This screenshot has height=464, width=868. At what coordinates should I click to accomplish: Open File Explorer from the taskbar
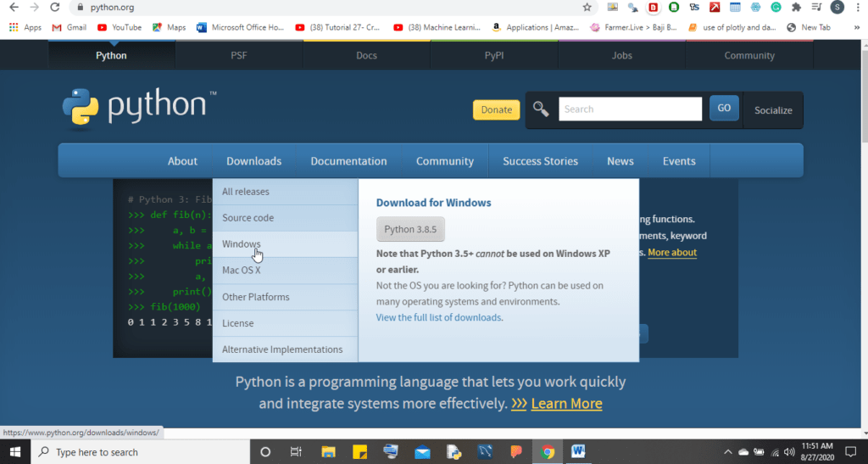tap(328, 452)
